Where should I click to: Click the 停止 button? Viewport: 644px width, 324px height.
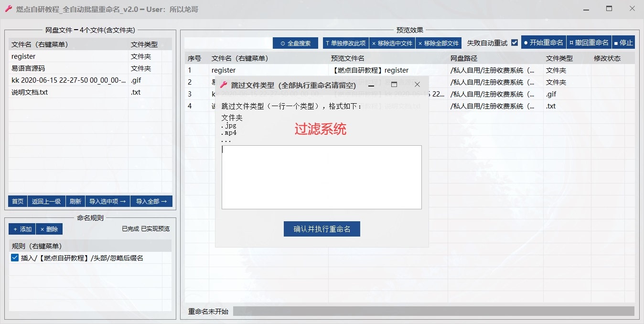click(623, 43)
